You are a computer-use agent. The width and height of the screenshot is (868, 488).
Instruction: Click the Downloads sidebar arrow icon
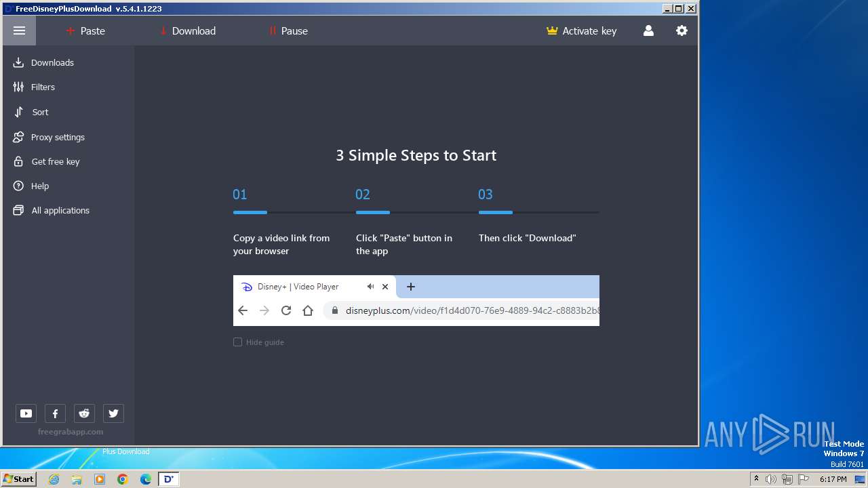pyautogui.click(x=19, y=62)
